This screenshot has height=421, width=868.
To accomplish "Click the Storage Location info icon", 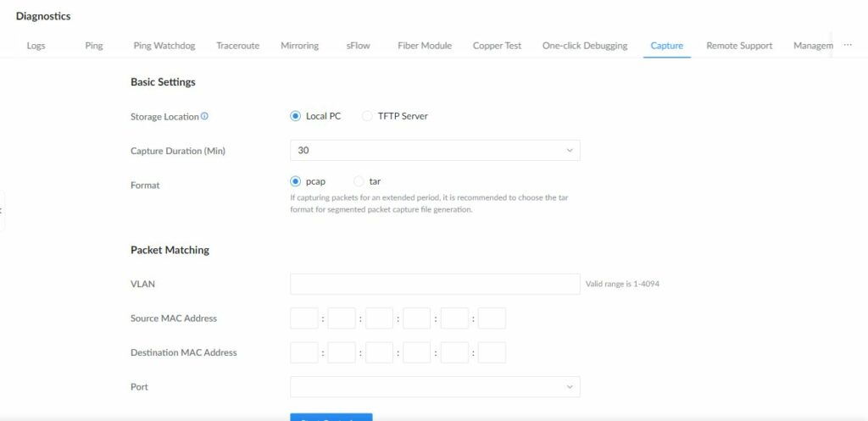I will pyautogui.click(x=204, y=116).
